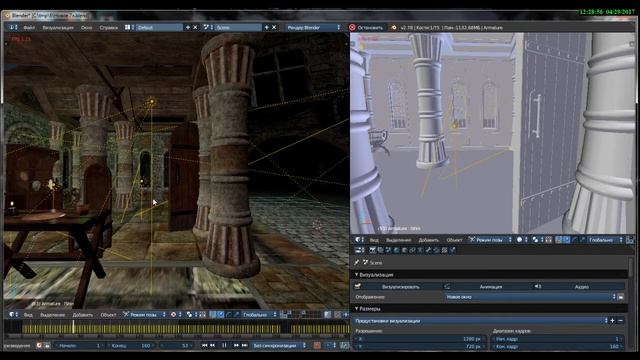
Task: Open the Отображение dropdown showing Новое окно
Action: pos(530,297)
